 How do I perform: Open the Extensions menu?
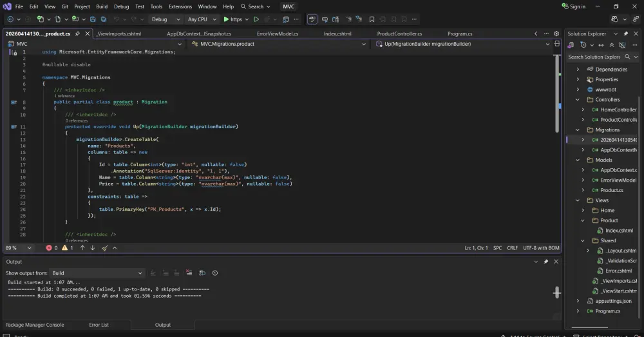pyautogui.click(x=180, y=6)
